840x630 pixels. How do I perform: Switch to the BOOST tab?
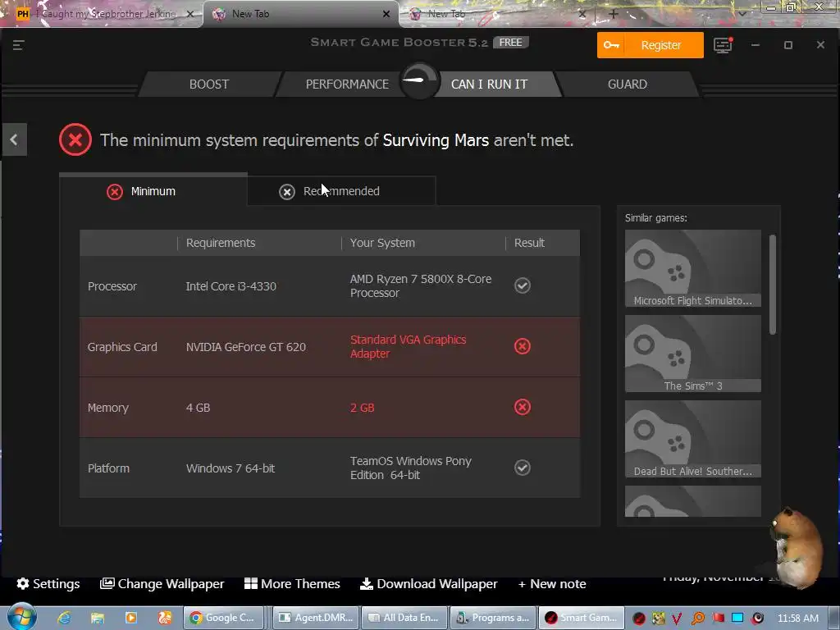pyautogui.click(x=209, y=84)
